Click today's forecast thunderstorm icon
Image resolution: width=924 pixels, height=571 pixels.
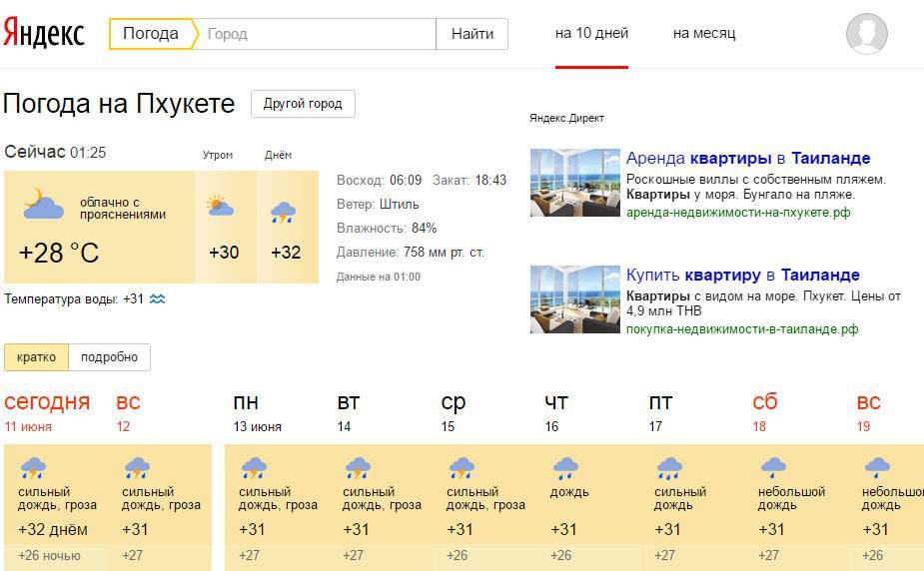tap(34, 467)
